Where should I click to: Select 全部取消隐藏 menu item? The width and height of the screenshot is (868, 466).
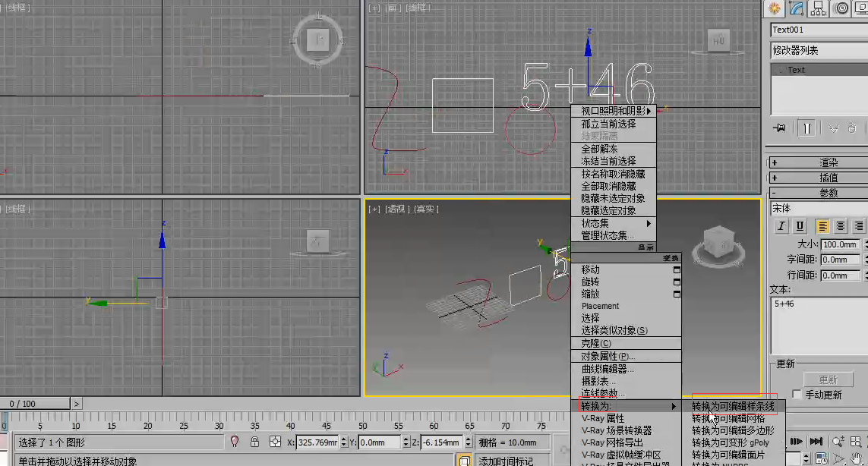(x=614, y=187)
